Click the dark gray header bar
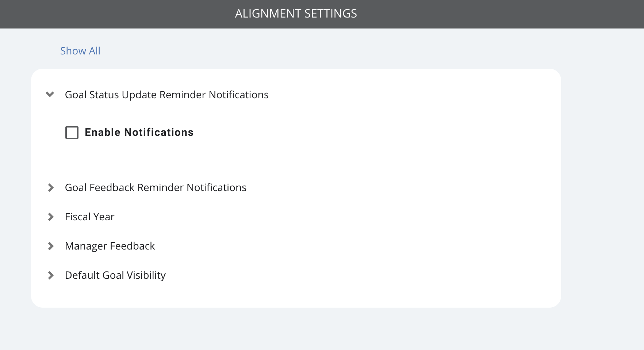 (x=322, y=14)
